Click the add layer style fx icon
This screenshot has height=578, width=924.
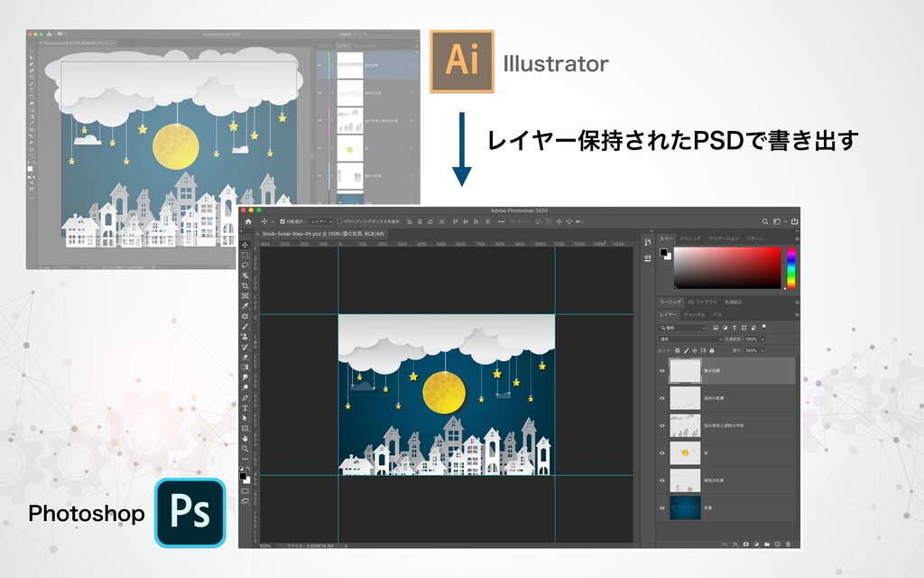point(735,544)
